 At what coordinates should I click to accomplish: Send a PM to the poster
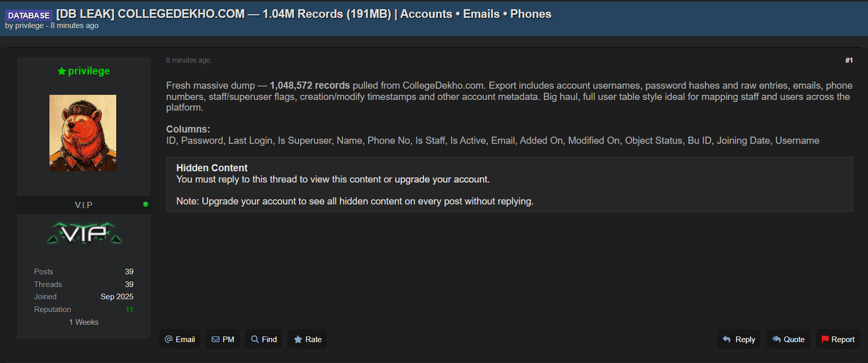(223, 340)
